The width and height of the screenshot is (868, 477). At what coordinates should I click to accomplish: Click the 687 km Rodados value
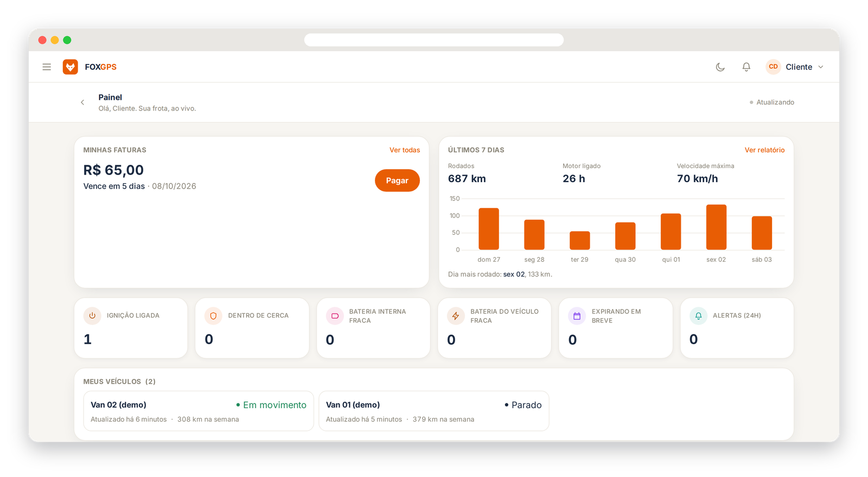pos(467,179)
